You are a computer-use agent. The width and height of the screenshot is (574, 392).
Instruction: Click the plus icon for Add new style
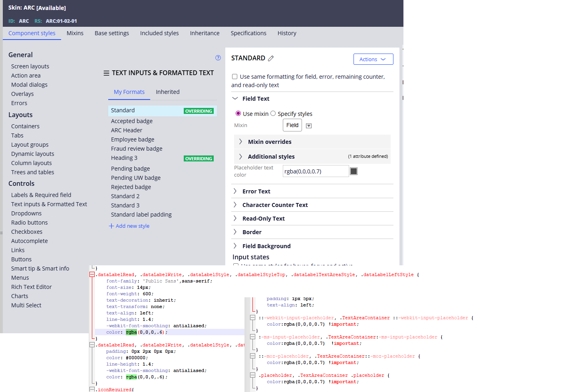click(x=111, y=226)
